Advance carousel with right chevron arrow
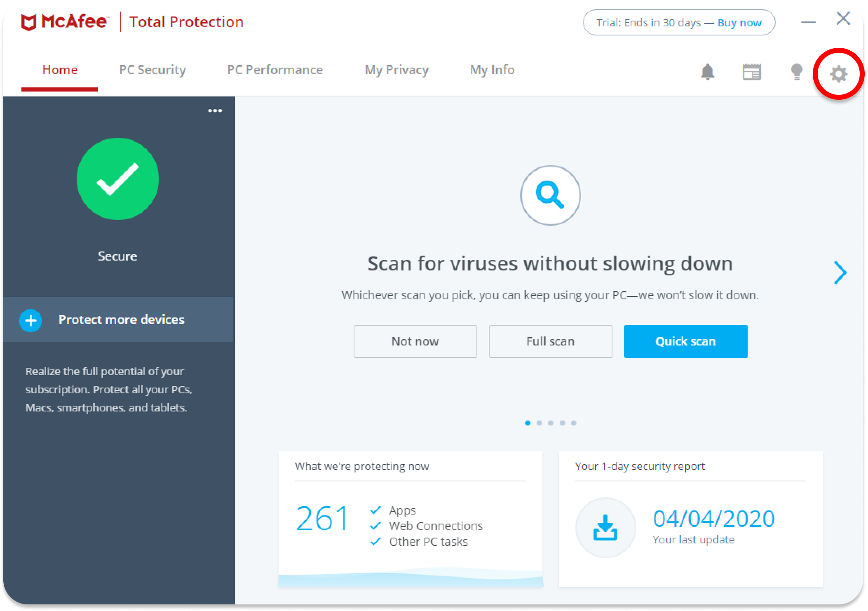Viewport: 868px width, 611px height. click(x=840, y=273)
